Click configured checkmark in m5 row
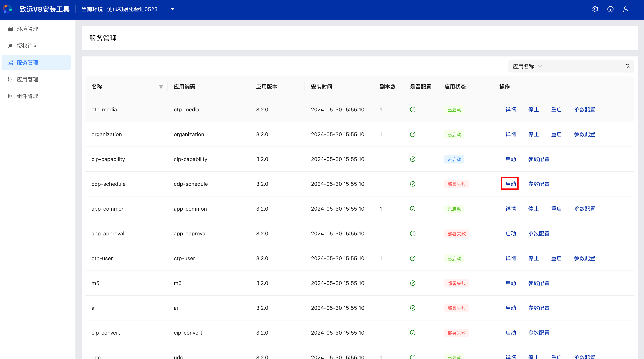This screenshot has width=644, height=359. coord(413,283)
